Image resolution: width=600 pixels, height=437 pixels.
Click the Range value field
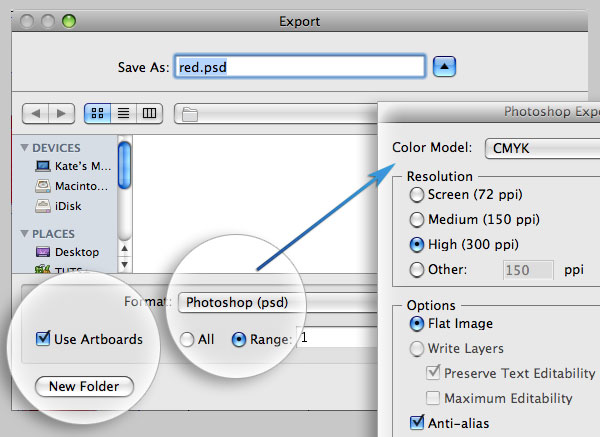(338, 337)
